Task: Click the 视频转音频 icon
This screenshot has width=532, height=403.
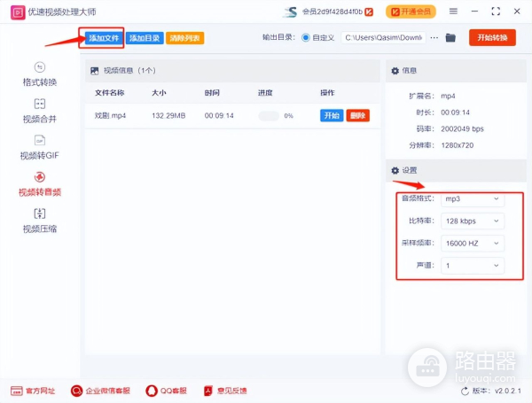Action: click(x=40, y=177)
